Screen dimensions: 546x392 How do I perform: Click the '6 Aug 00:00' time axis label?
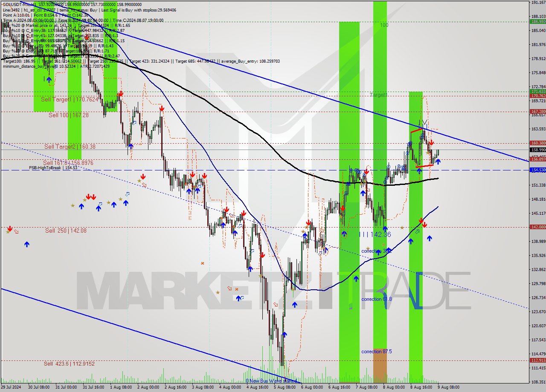[x=312, y=387]
